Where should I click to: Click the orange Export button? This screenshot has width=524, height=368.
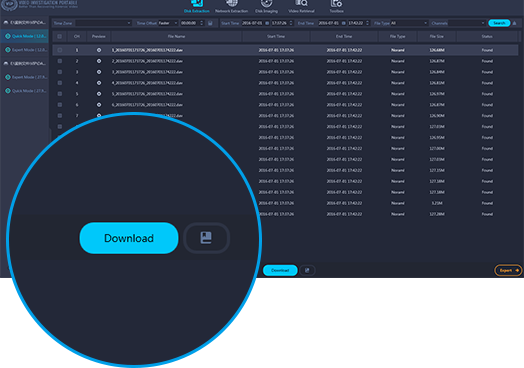pos(508,270)
